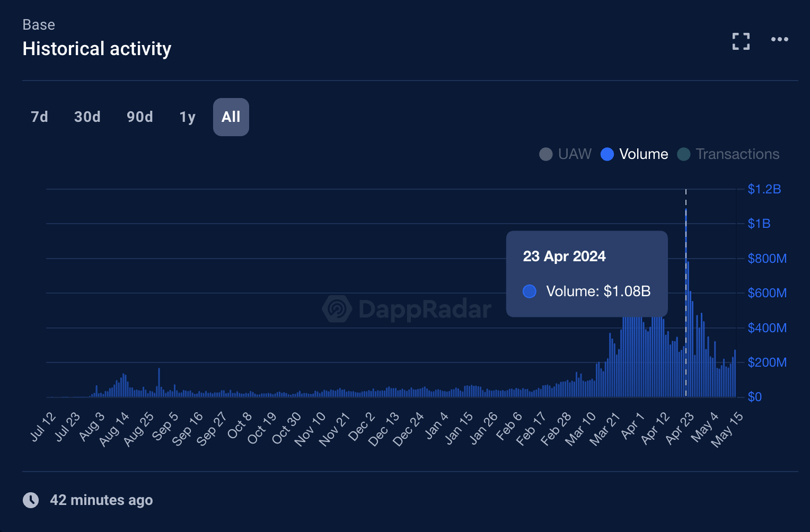The image size is (810, 532).
Task: Click the blue dot inside the tooltip
Action: click(x=529, y=291)
